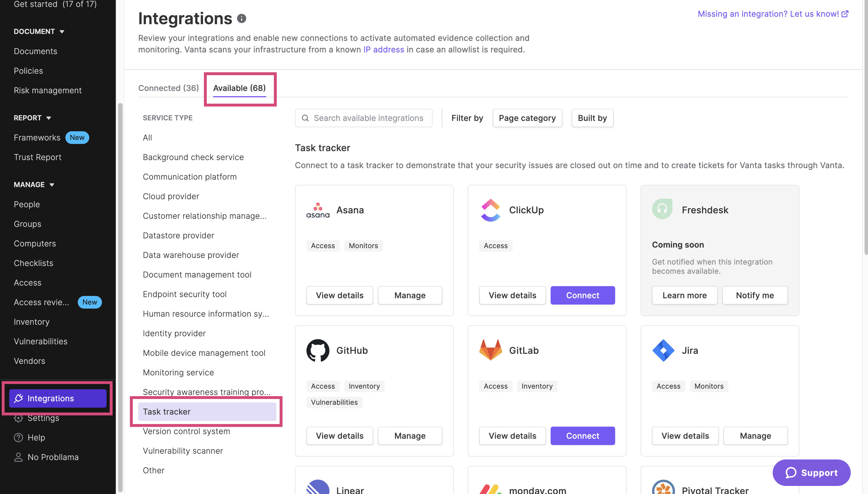Filter by Identity provider service type
The height and width of the screenshot is (494, 868).
pos(174,333)
